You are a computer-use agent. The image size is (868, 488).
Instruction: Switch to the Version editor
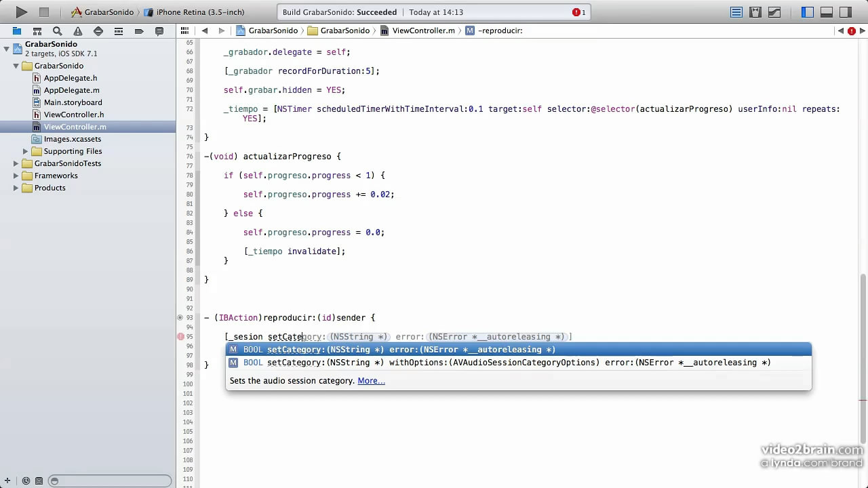(x=774, y=12)
